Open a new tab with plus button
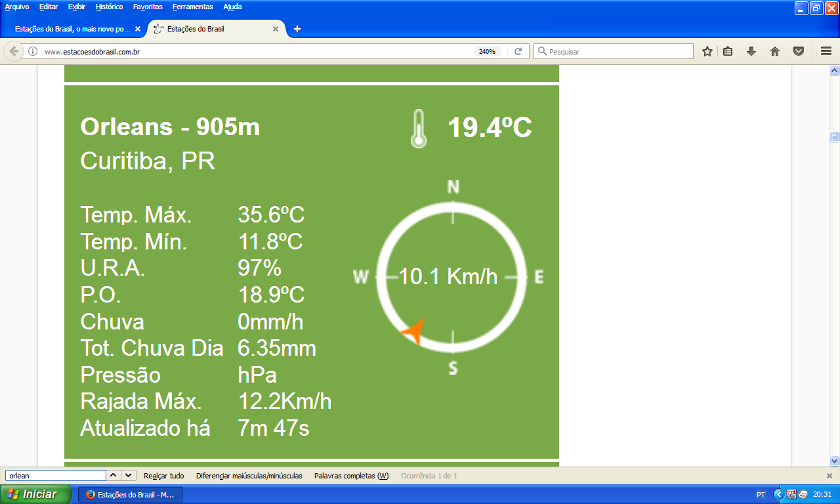Image resolution: width=840 pixels, height=504 pixels. click(297, 29)
